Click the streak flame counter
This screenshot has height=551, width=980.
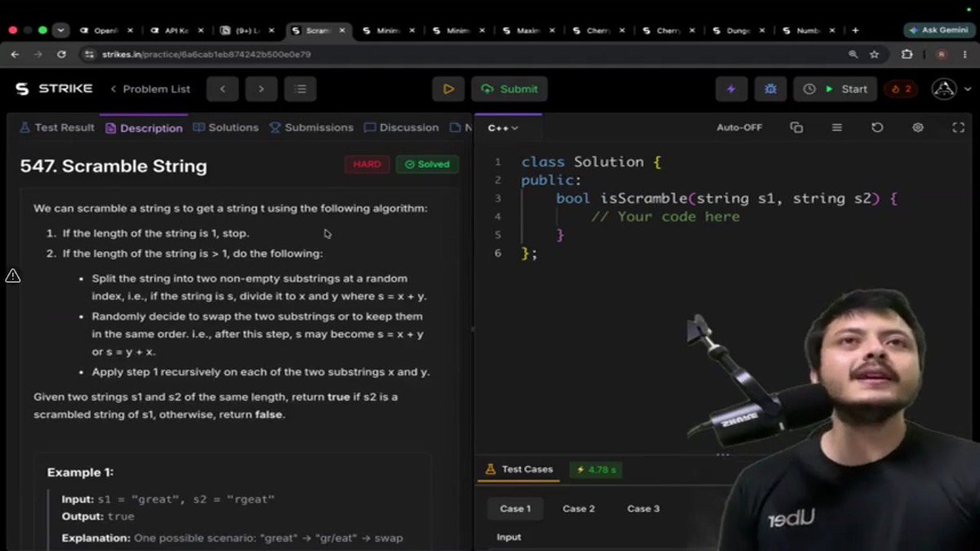click(x=901, y=89)
